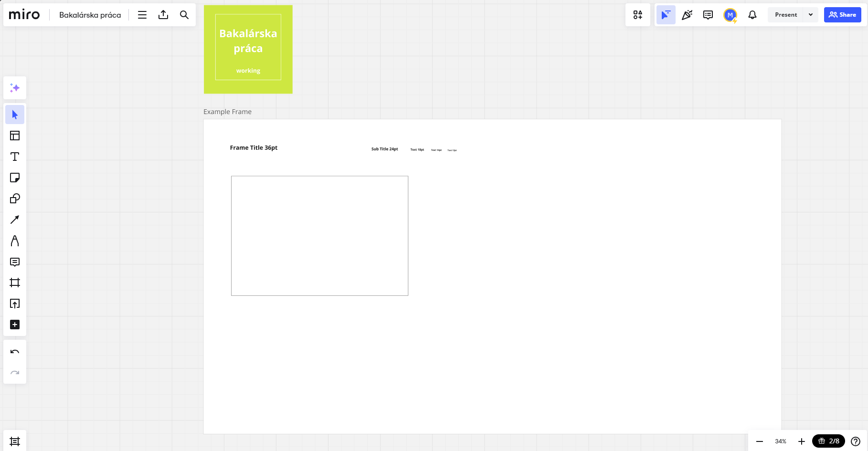Undo the last action

click(15, 352)
